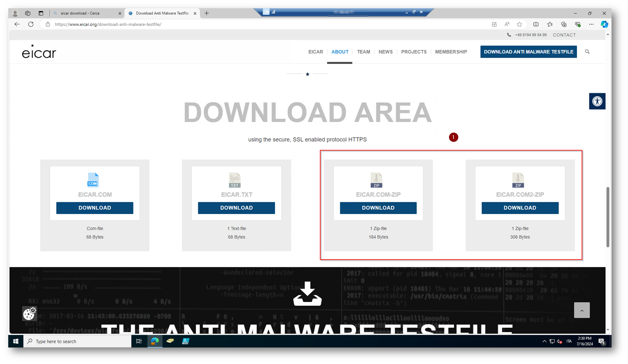Select the 'Download Anti Malware Testfile' tab
This screenshot has height=364, width=628.
(x=162, y=13)
